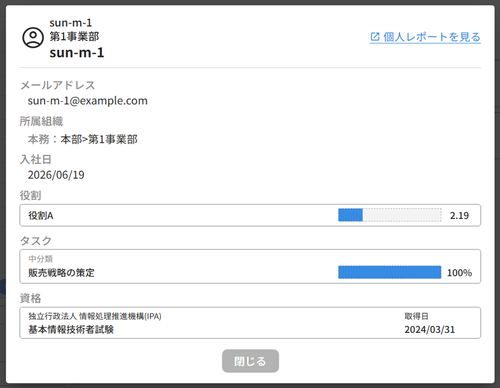Image resolution: width=500 pixels, height=388 pixels.
Task: Click the 資格 section label
Action: [x=30, y=298]
